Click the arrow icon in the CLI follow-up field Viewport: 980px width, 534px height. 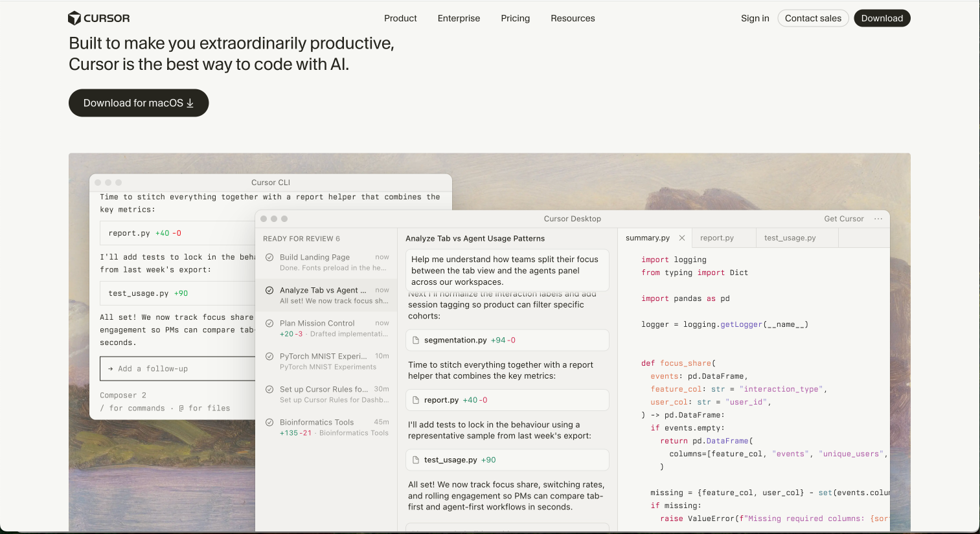(x=111, y=368)
